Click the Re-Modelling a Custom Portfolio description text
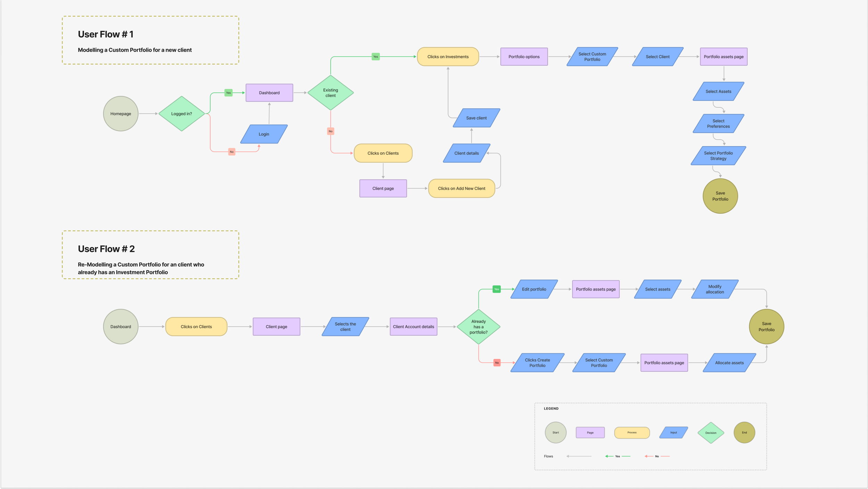This screenshot has height=489, width=868. click(141, 268)
